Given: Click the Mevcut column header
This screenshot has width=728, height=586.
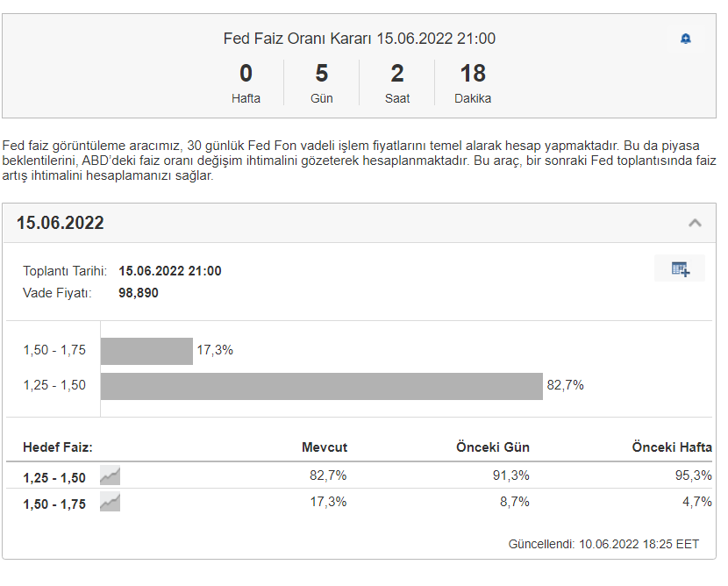Looking at the screenshot, I should 325,447.
